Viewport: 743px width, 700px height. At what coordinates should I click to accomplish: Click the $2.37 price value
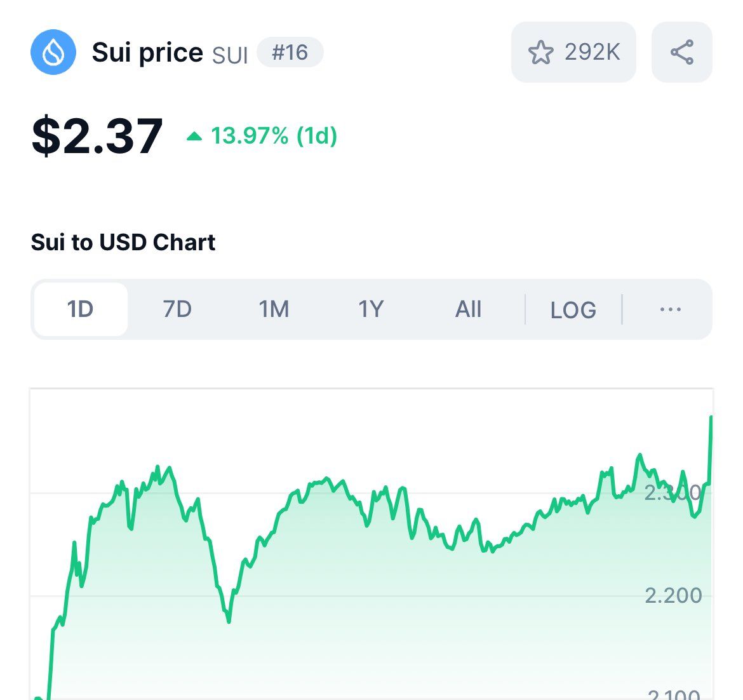tap(97, 136)
